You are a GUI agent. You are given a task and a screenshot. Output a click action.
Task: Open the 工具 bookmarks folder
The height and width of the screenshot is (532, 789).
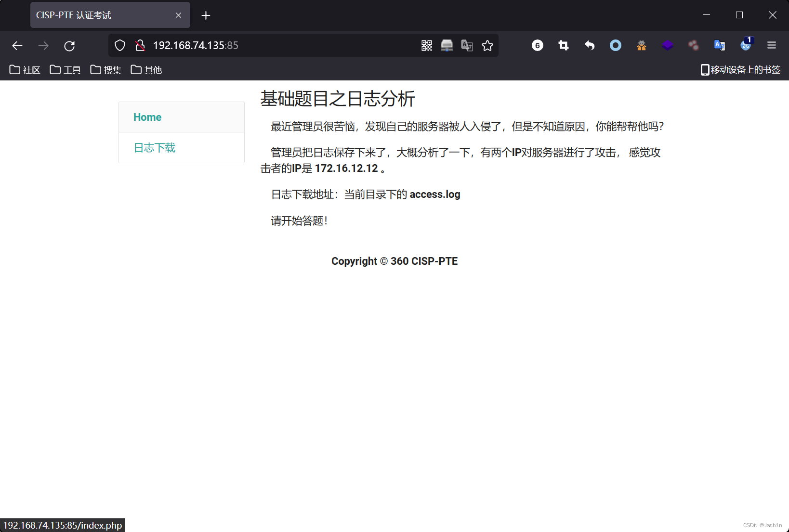66,70
